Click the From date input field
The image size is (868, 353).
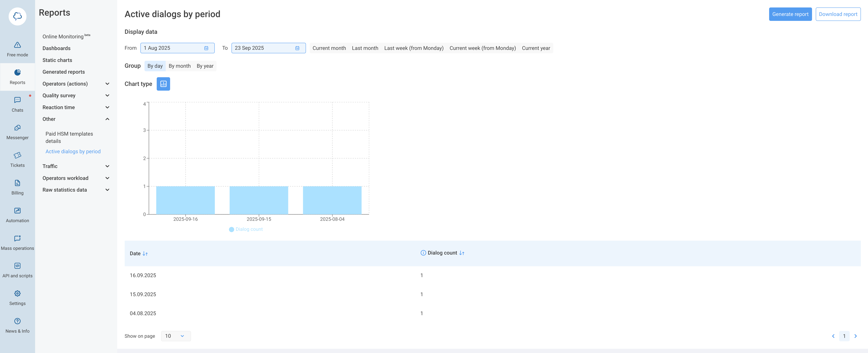[177, 48]
